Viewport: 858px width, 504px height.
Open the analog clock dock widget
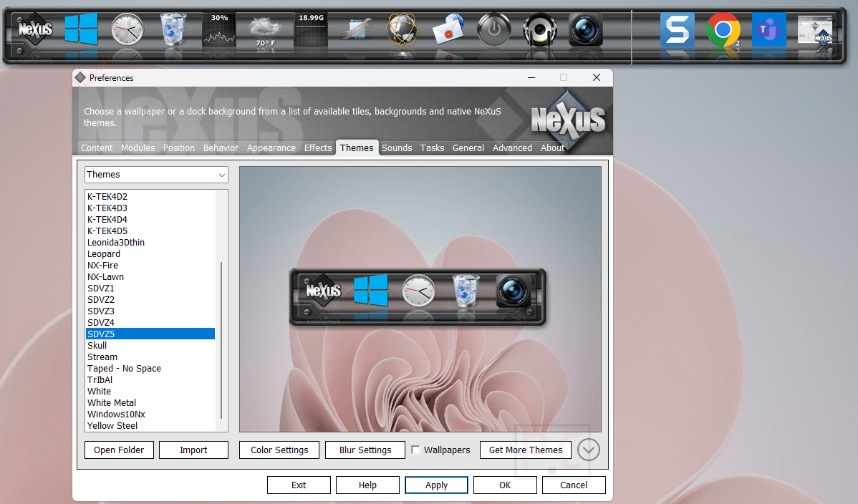click(127, 30)
